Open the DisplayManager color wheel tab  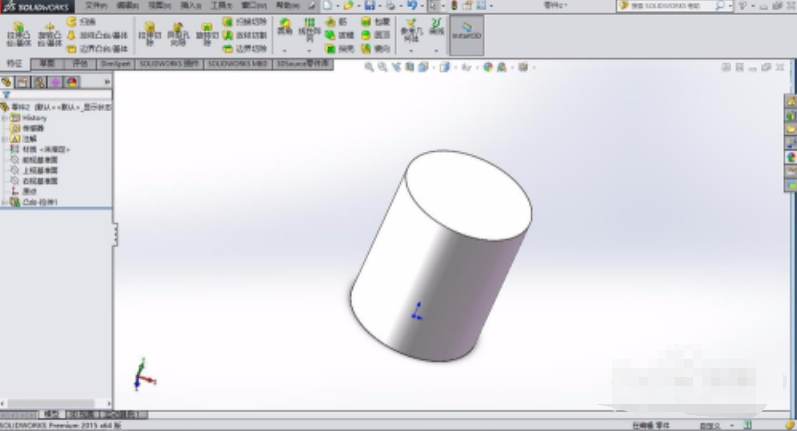tap(72, 82)
